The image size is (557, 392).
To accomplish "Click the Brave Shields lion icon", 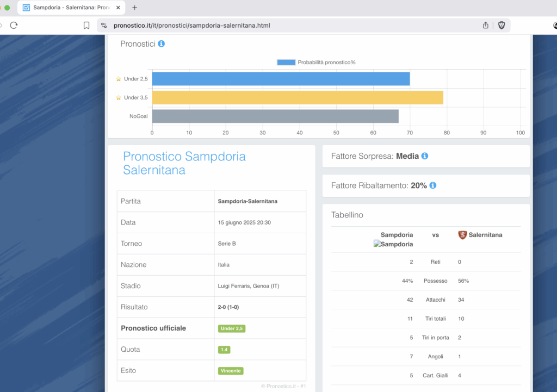I will tap(501, 25).
